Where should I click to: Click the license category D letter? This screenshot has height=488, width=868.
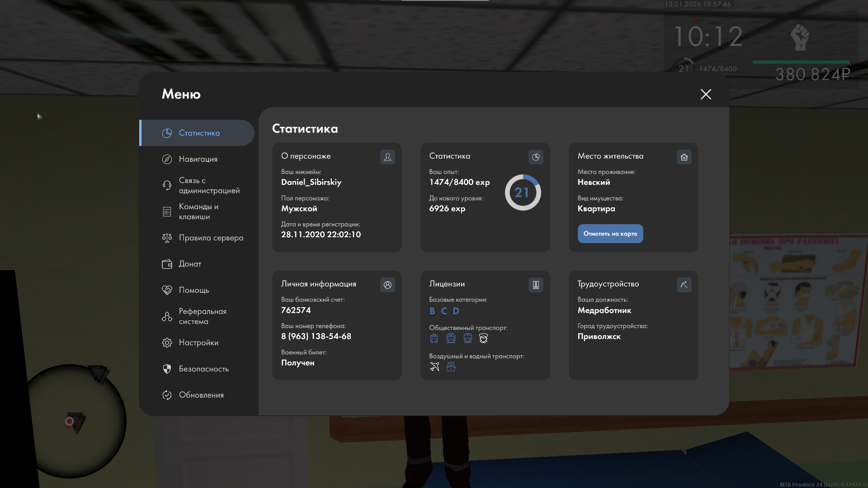pos(456,311)
